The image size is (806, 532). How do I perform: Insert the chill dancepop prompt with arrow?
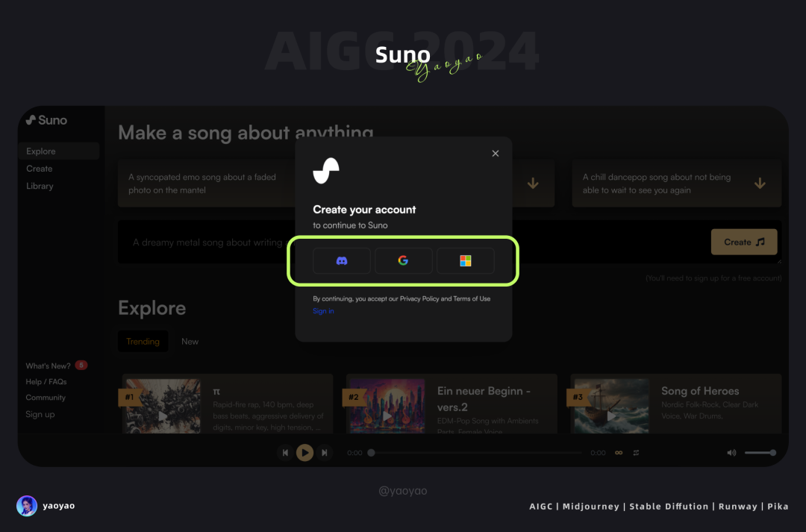tap(760, 183)
